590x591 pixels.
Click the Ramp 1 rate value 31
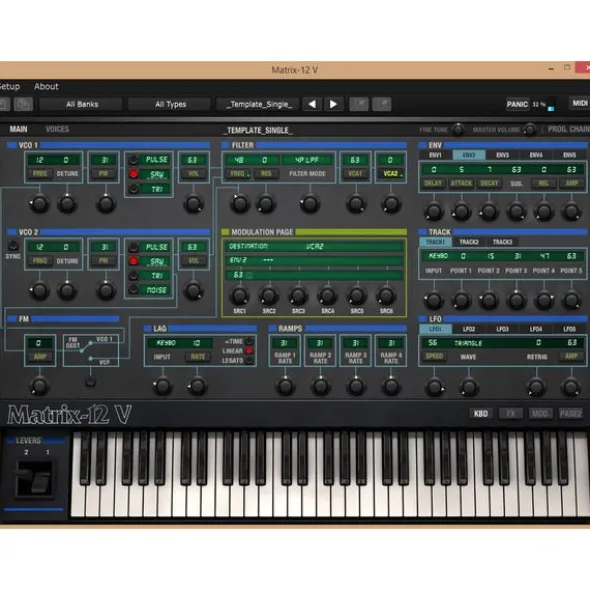click(x=285, y=343)
